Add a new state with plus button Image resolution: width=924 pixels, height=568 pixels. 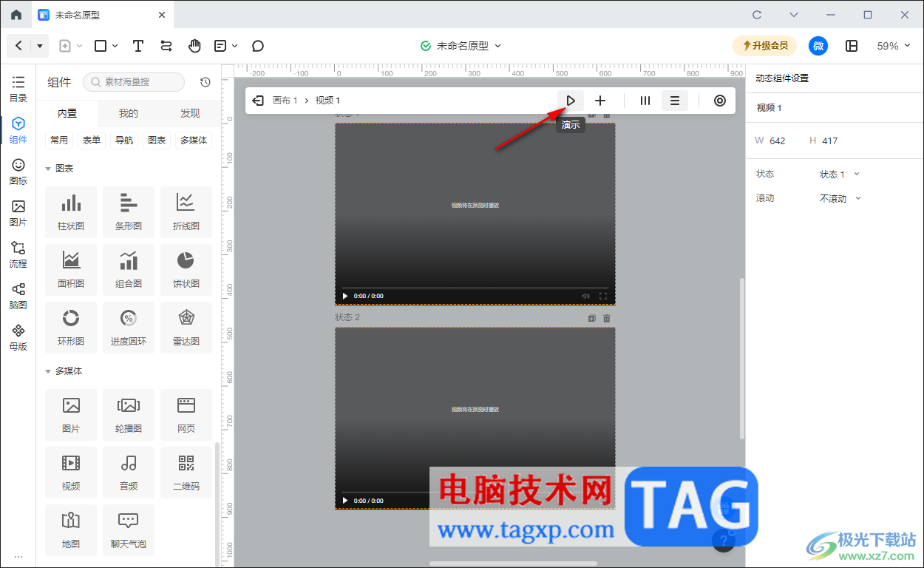click(x=600, y=101)
